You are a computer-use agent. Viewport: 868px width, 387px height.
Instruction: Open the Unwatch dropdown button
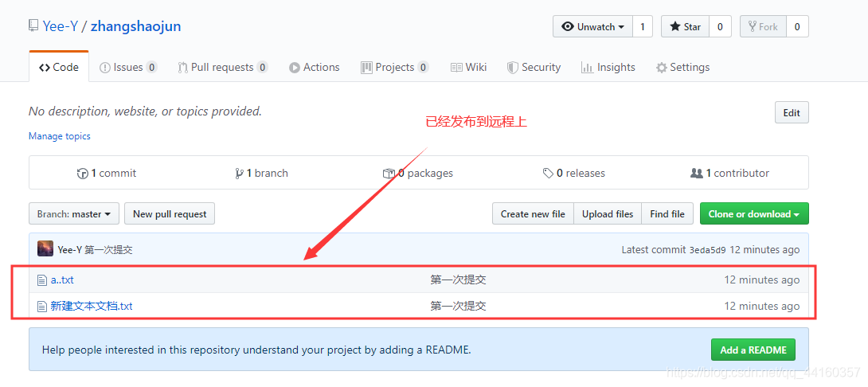593,26
